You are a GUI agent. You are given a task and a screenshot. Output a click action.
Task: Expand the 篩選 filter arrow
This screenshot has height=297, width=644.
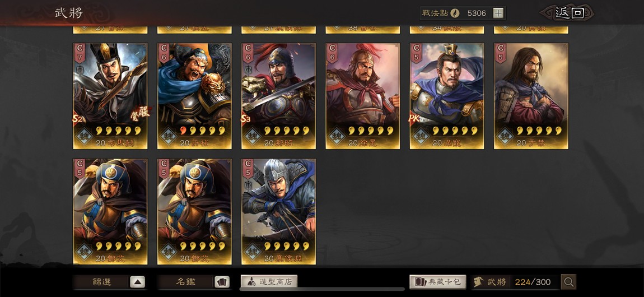[137, 282]
